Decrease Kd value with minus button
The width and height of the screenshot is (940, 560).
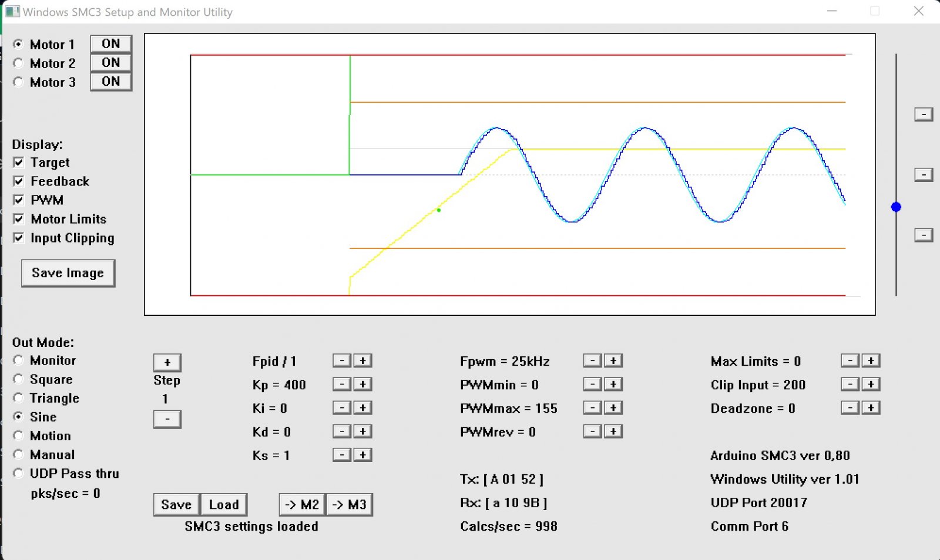tap(342, 431)
